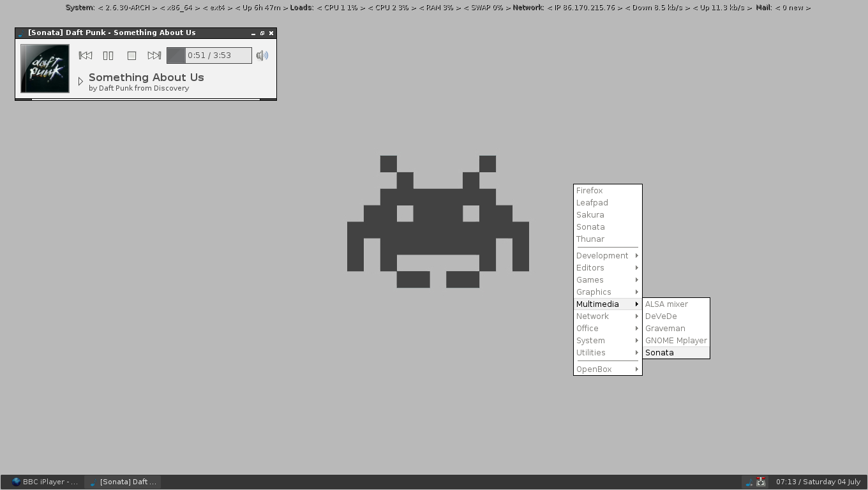The width and height of the screenshot is (868, 490).
Task: Open ALSA mixer from Multimedia submenu
Action: 667,304
